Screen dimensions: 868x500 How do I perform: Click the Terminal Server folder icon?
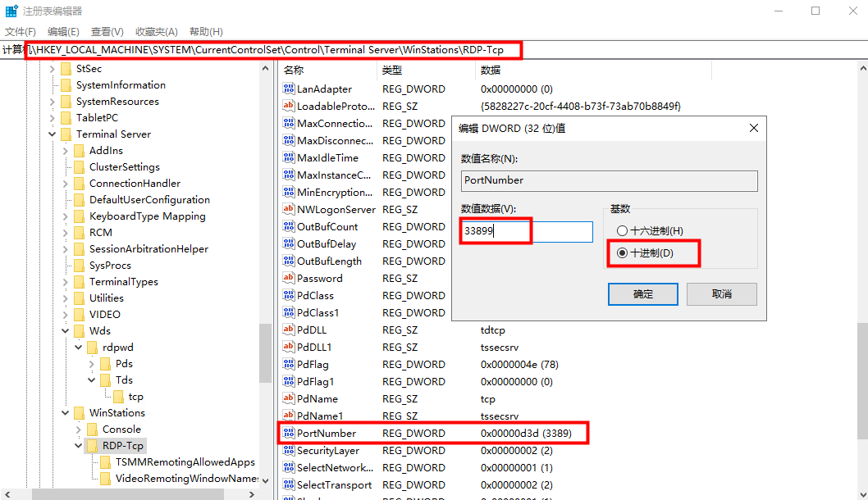[x=66, y=134]
